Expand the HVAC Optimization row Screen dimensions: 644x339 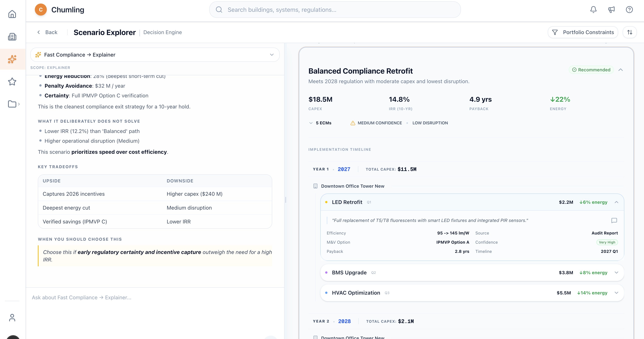coord(616,293)
